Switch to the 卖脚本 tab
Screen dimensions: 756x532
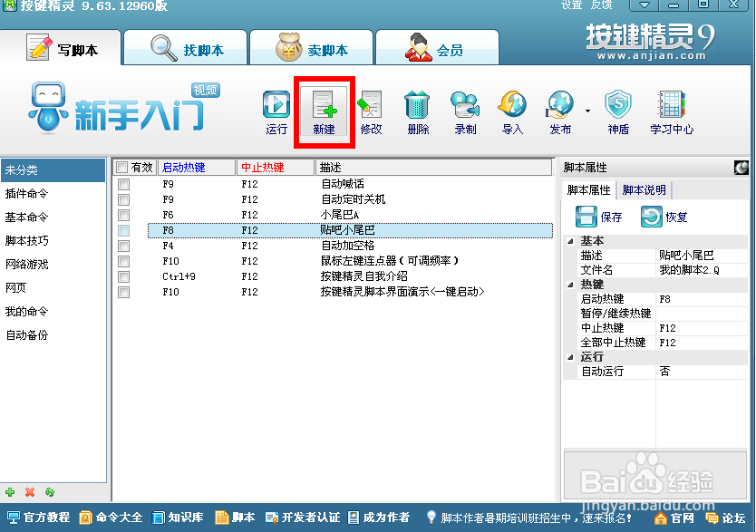click(312, 48)
